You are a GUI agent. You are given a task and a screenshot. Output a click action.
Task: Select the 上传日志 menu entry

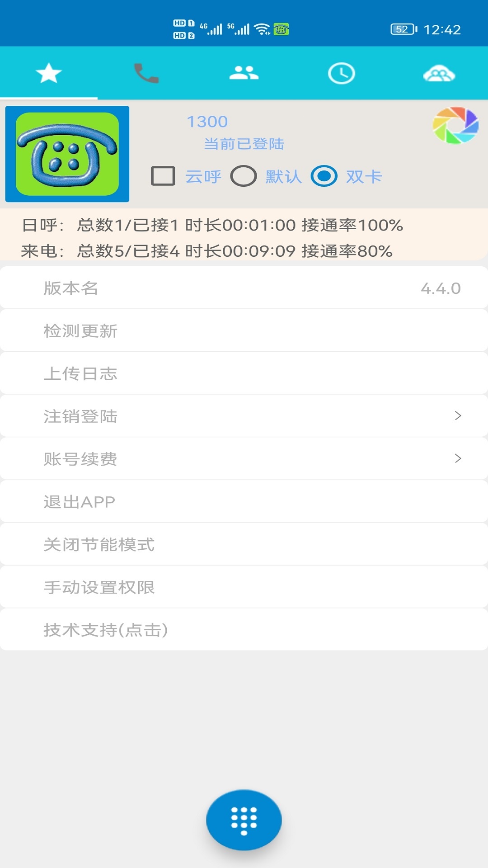pos(80,373)
